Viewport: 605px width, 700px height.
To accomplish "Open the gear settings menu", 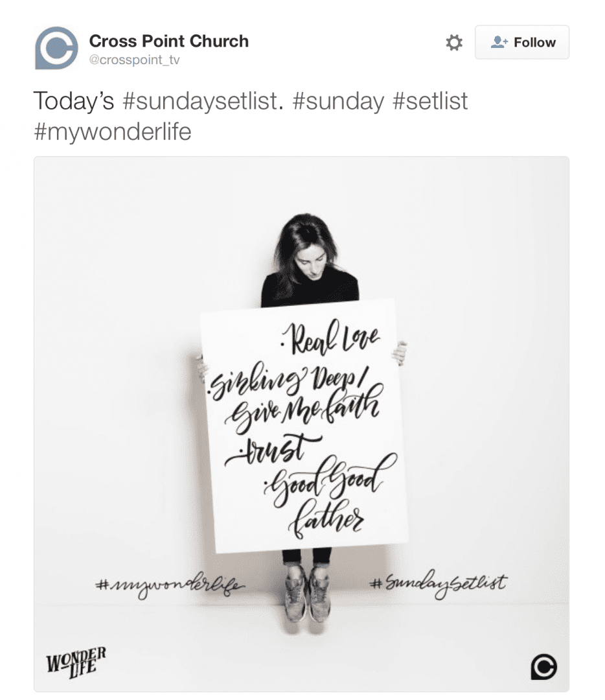I will pyautogui.click(x=454, y=42).
